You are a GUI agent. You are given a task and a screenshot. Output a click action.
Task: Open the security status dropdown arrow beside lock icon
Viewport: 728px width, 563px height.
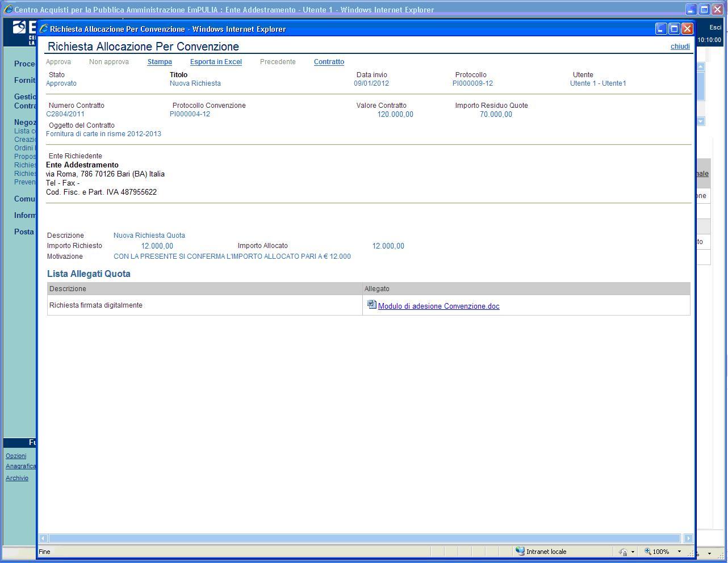(x=633, y=552)
